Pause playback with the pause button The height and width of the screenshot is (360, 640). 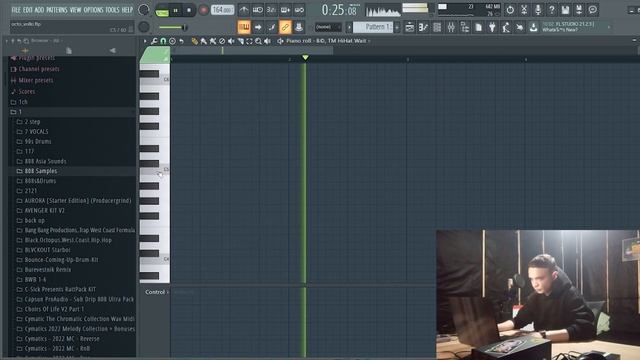point(176,10)
